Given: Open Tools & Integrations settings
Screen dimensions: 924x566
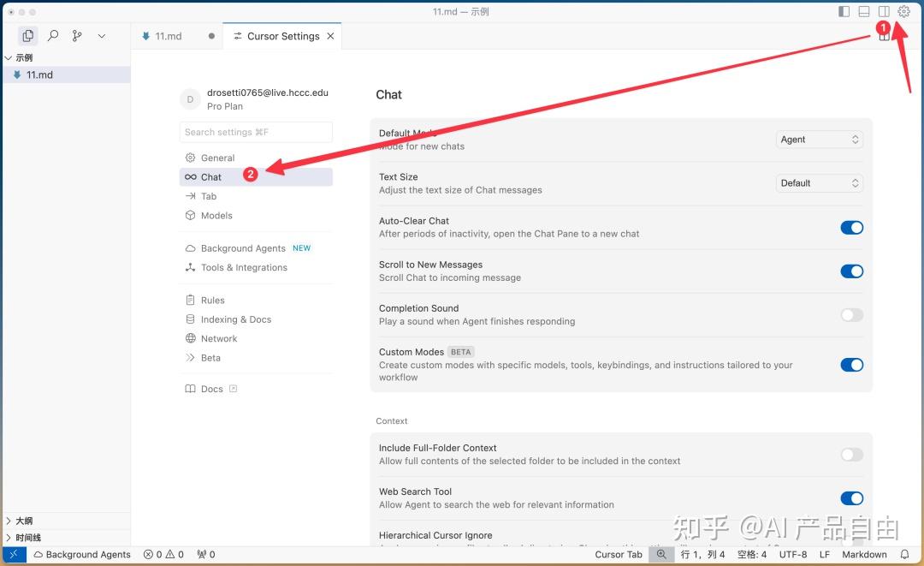Looking at the screenshot, I should [x=256, y=267].
